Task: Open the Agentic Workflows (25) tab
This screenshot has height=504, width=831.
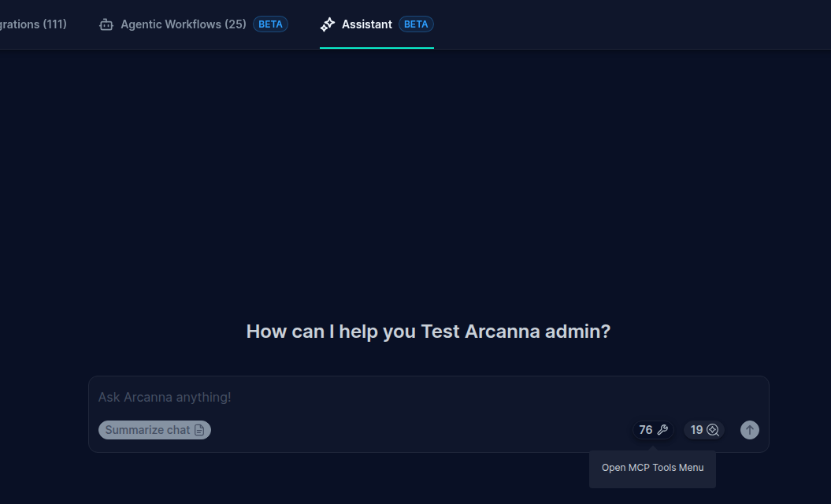Action: [x=194, y=24]
